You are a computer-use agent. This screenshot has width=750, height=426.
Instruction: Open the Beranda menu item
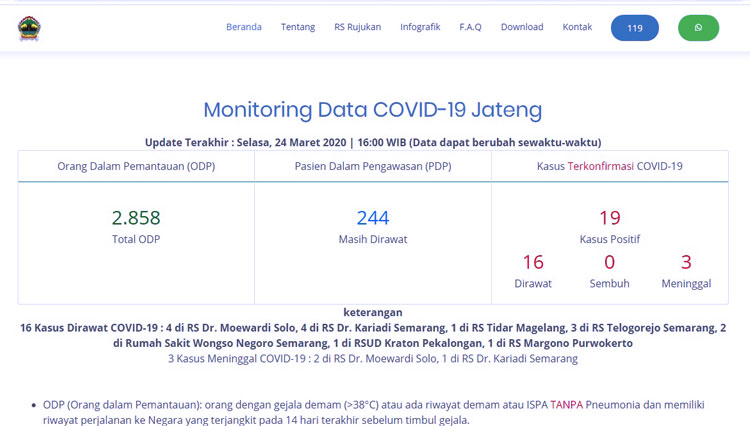click(x=244, y=27)
